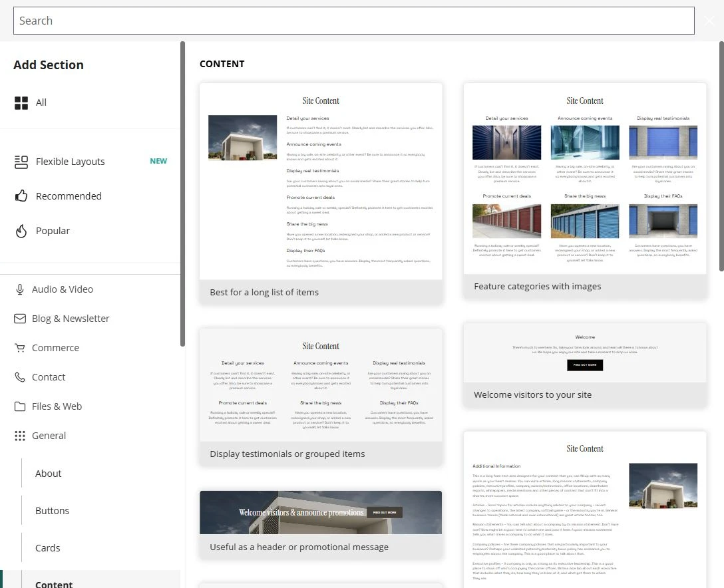Click the All sections grid icon
The image size is (724, 588).
point(21,103)
